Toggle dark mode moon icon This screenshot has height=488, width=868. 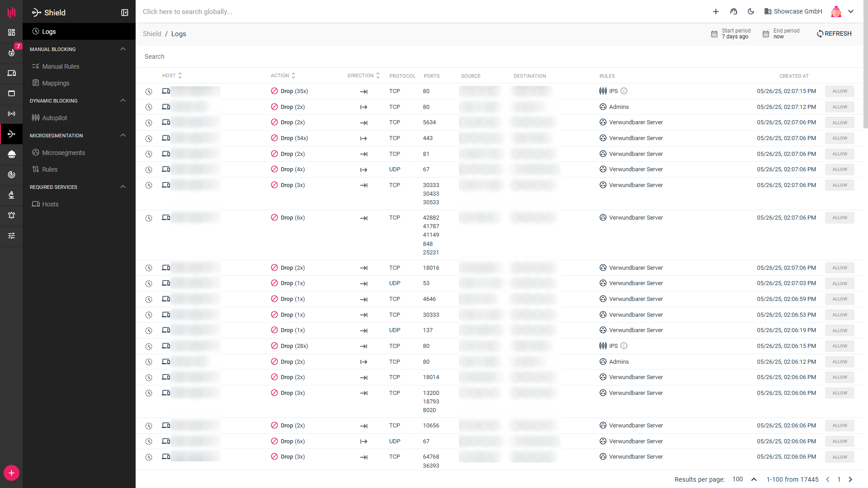751,11
